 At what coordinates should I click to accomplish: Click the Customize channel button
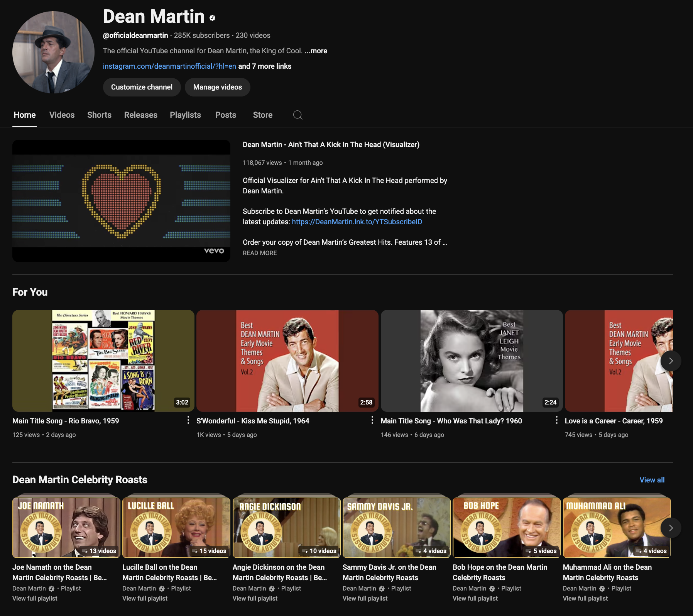point(142,87)
